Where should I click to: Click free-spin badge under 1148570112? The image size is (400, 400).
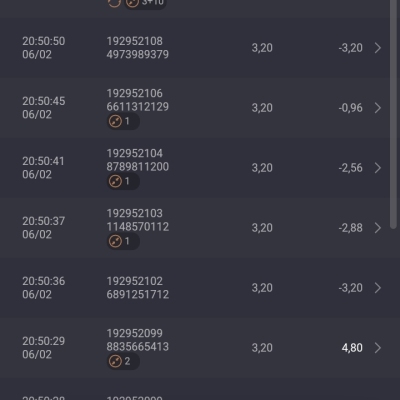pyautogui.click(x=123, y=241)
